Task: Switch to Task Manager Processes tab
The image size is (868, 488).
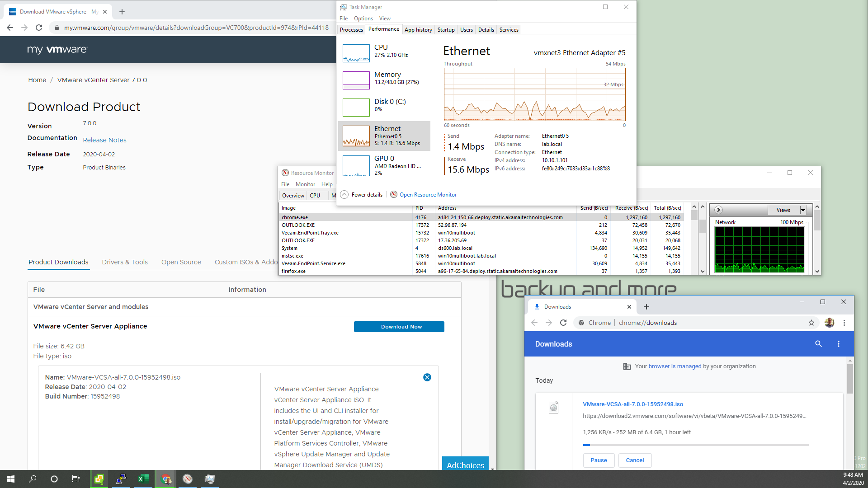Action: coord(351,30)
